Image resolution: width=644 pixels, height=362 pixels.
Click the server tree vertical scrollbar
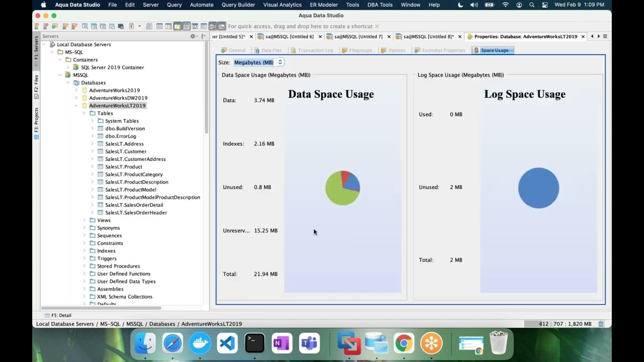pos(206,88)
